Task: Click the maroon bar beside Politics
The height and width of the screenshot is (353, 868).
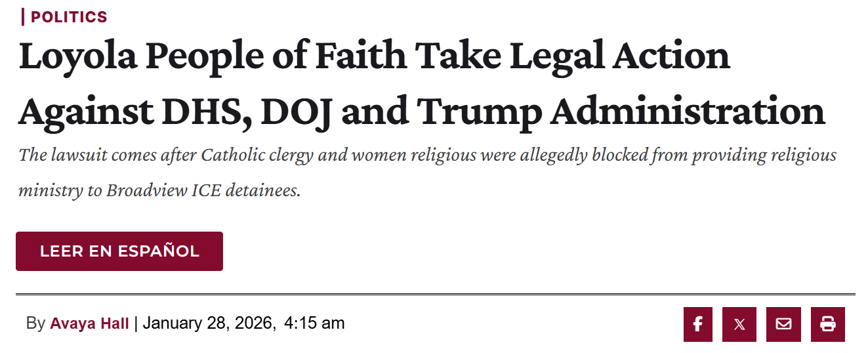Action: (x=23, y=17)
